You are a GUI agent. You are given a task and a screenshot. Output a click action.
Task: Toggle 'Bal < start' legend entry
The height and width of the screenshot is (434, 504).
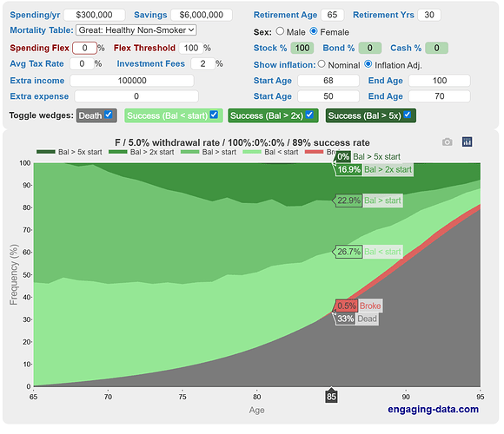(x=270, y=152)
